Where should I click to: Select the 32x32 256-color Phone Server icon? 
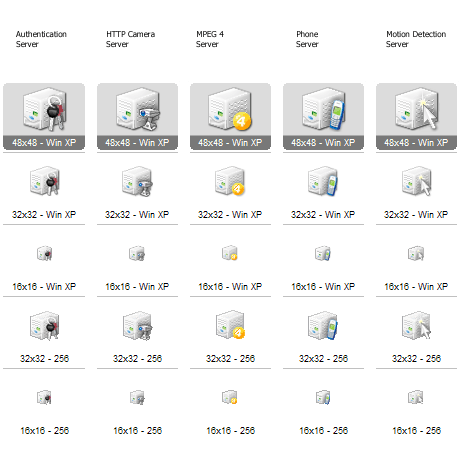[323, 325]
